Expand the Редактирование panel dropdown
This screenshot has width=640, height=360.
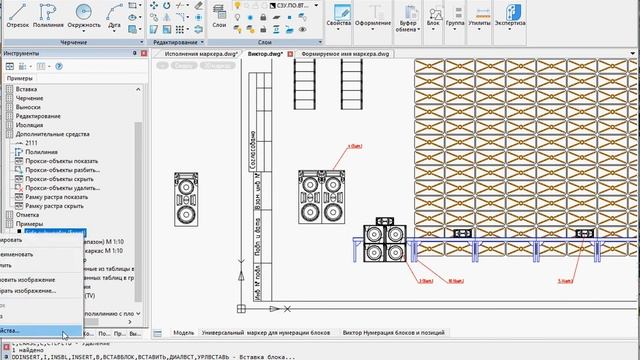(x=202, y=42)
